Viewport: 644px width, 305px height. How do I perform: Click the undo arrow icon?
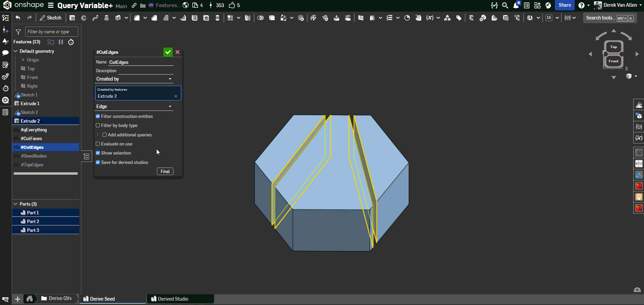18,18
